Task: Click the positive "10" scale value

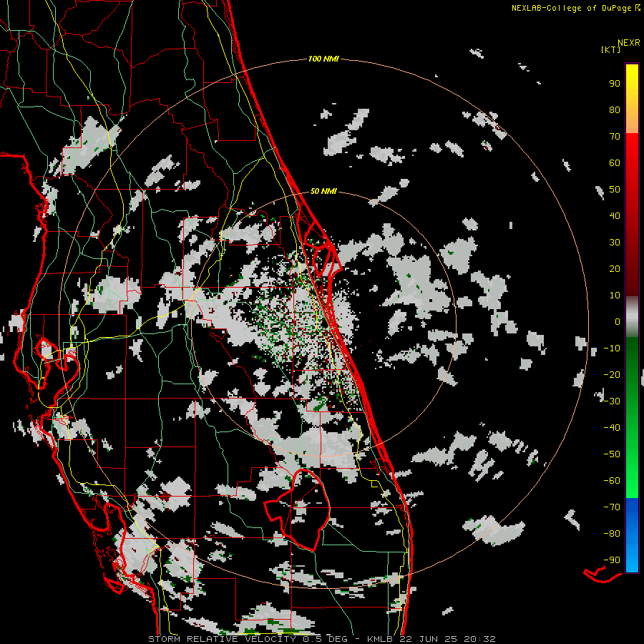Action: 615,296
